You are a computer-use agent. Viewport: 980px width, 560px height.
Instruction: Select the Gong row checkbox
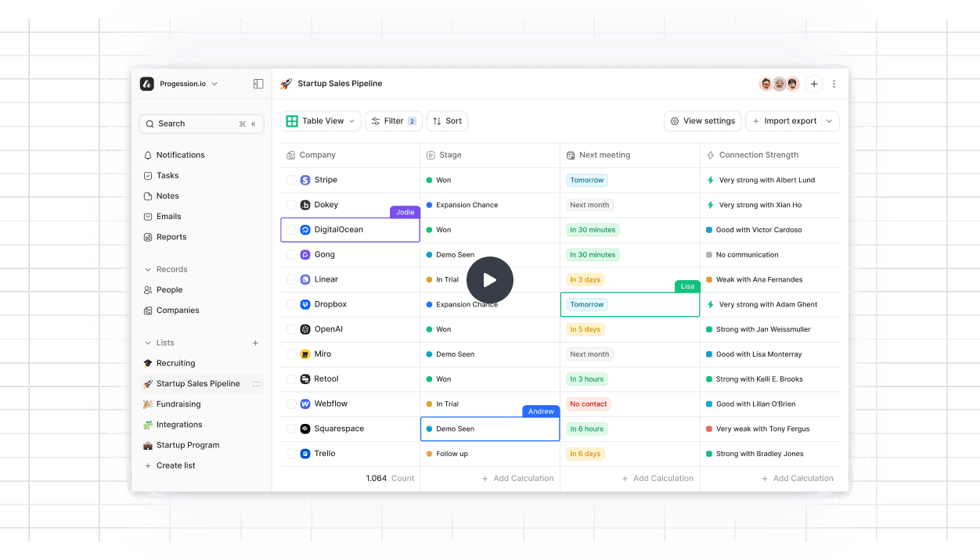point(291,254)
